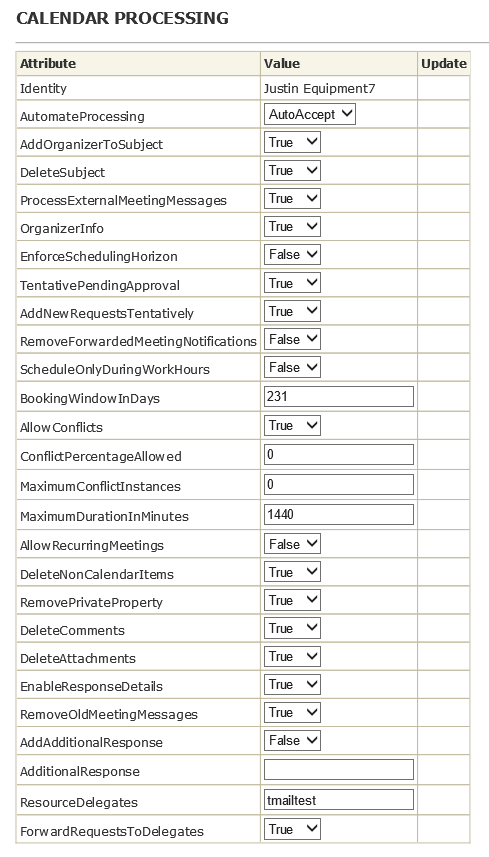
Task: Open the DeleteSubject dropdown
Action: tap(292, 171)
